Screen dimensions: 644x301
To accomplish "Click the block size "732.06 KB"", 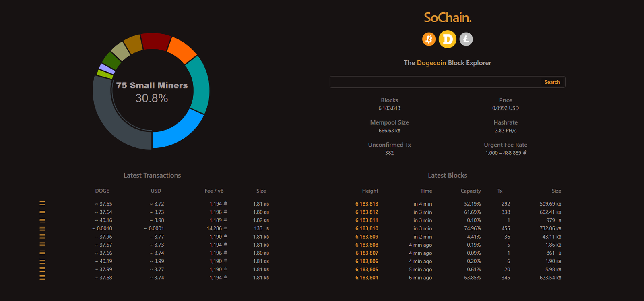I will tap(550, 228).
